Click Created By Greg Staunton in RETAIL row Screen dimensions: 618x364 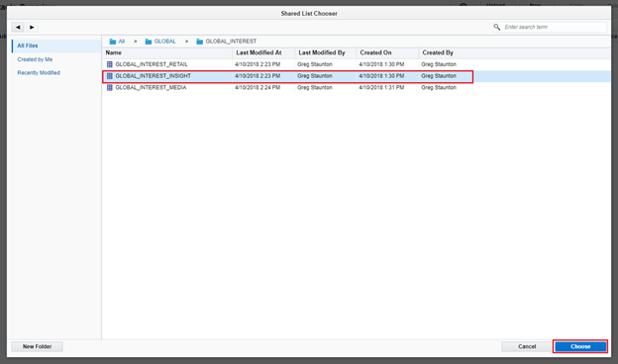439,64
